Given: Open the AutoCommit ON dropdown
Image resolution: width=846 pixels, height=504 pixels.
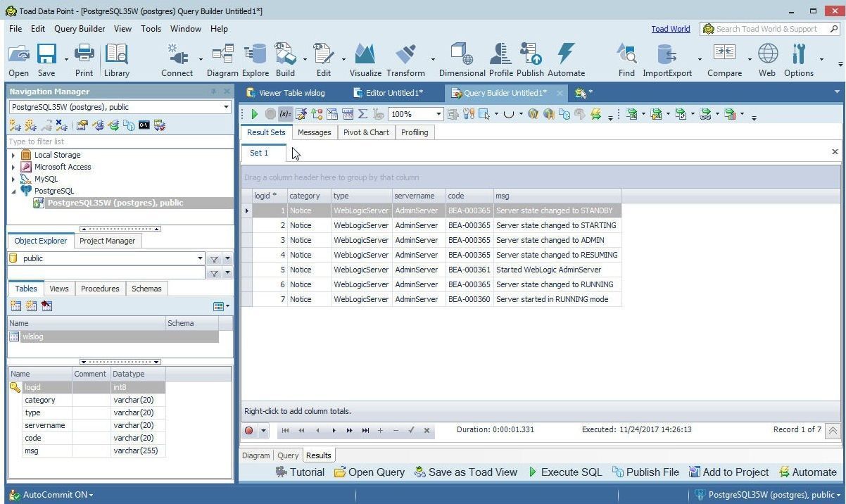Looking at the screenshot, I should tap(57, 495).
